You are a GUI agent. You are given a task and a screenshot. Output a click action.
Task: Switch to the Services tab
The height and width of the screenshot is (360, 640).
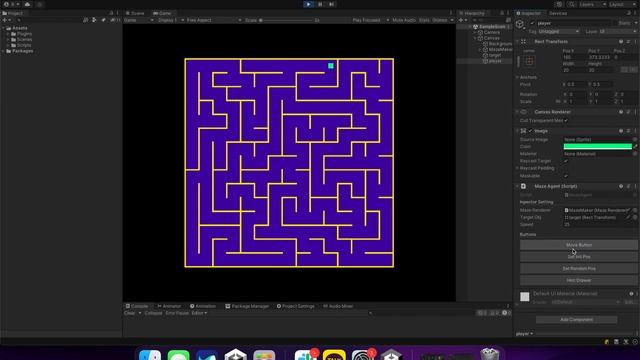pyautogui.click(x=558, y=13)
